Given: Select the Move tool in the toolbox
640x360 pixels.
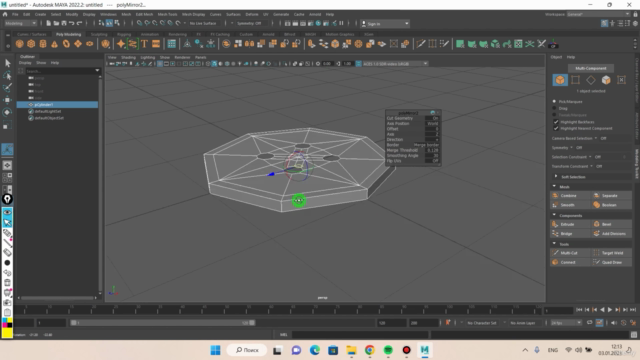Looking at the screenshot, I should click(7, 100).
